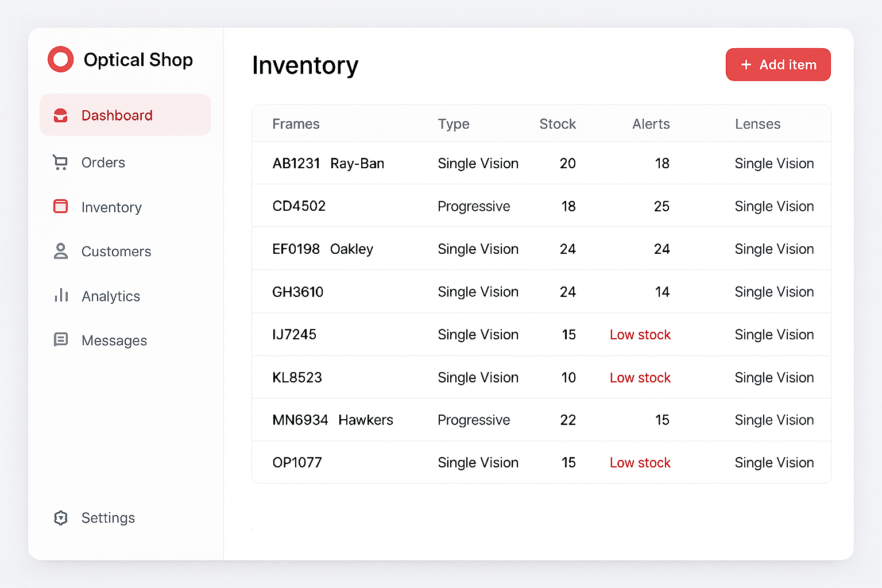Open the Dashboard menu entry
The width and height of the screenshot is (882, 588).
point(117,115)
